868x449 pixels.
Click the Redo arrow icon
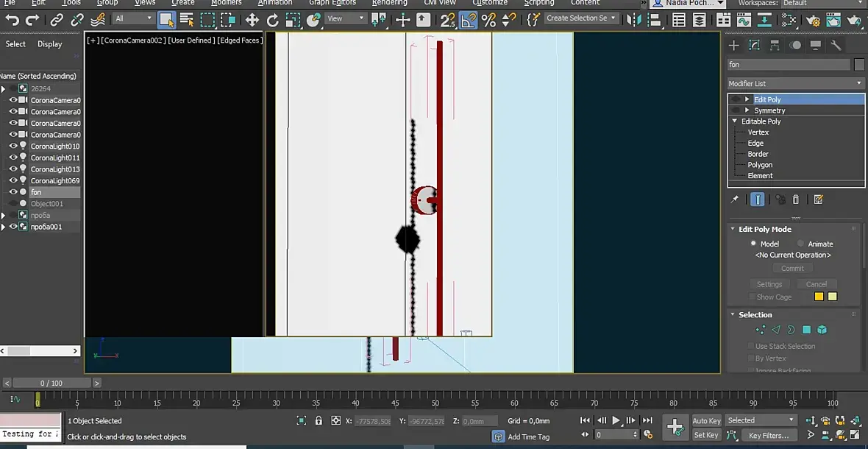32,21
